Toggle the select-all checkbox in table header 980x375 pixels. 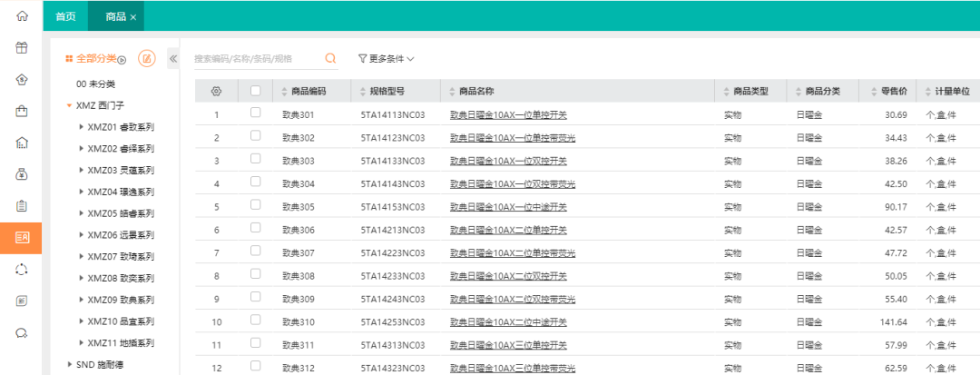point(255,91)
